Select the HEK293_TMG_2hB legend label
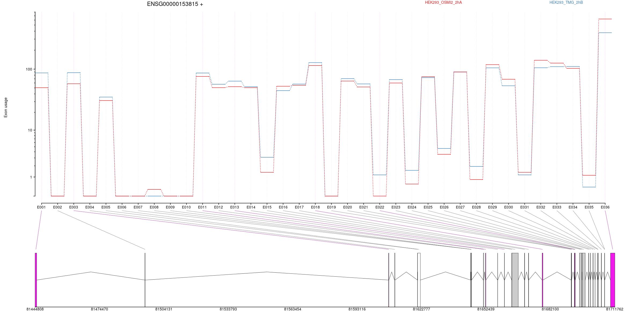This screenshot has width=644, height=322. 566,2
